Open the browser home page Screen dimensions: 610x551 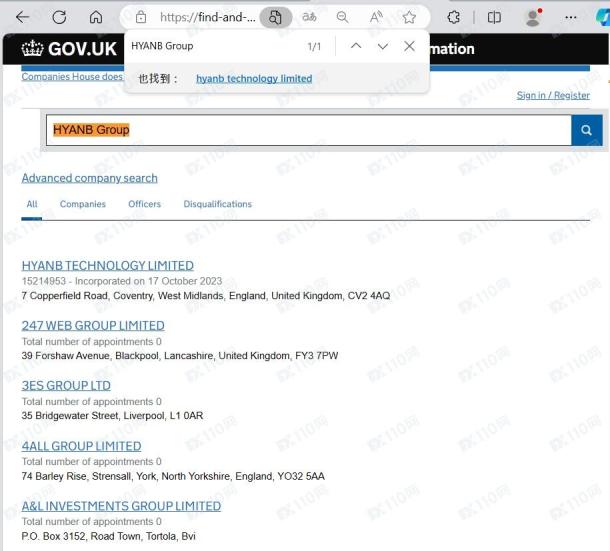pos(96,17)
